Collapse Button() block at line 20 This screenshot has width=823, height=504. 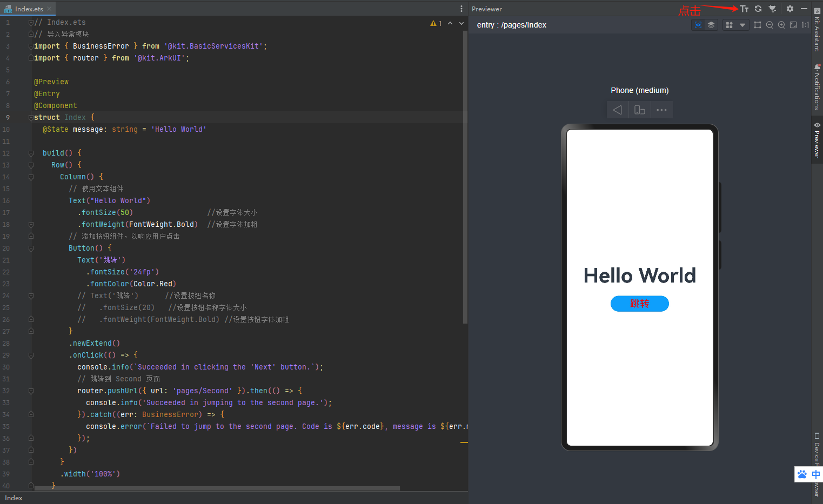pos(31,248)
